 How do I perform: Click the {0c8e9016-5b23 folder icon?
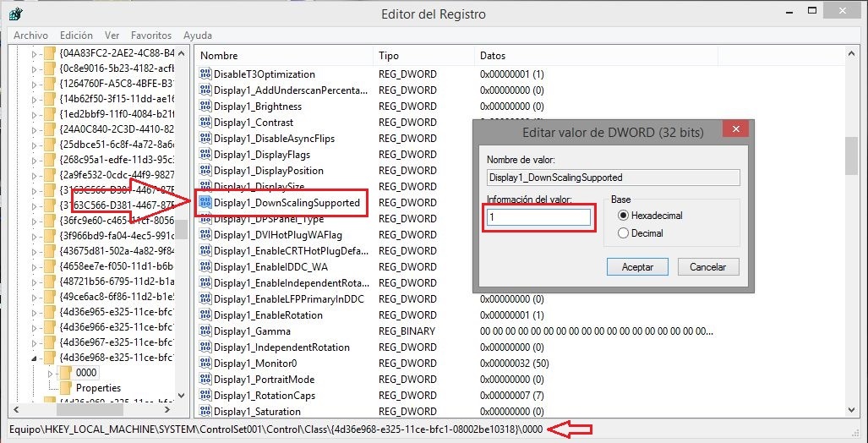click(50, 68)
